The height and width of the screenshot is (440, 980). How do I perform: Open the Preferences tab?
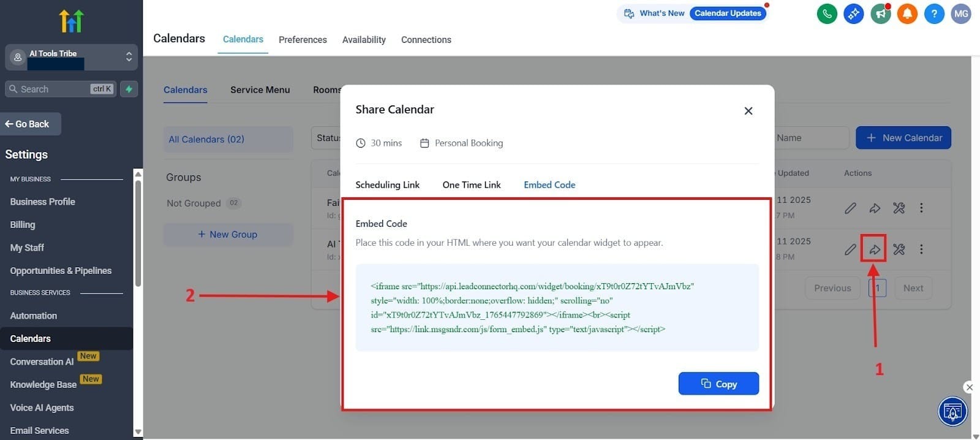coord(303,40)
